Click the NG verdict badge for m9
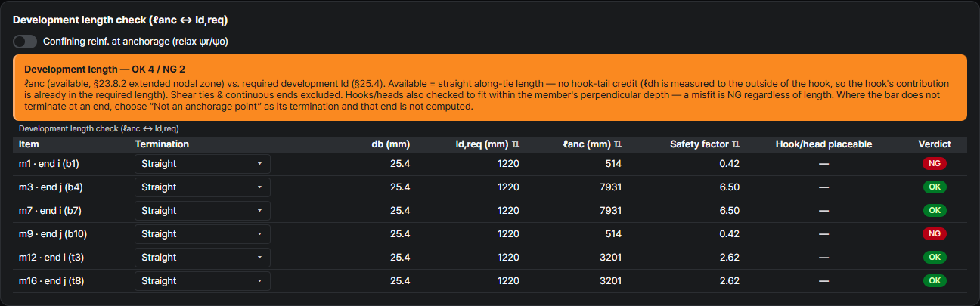The width and height of the screenshot is (980, 306). tap(935, 233)
